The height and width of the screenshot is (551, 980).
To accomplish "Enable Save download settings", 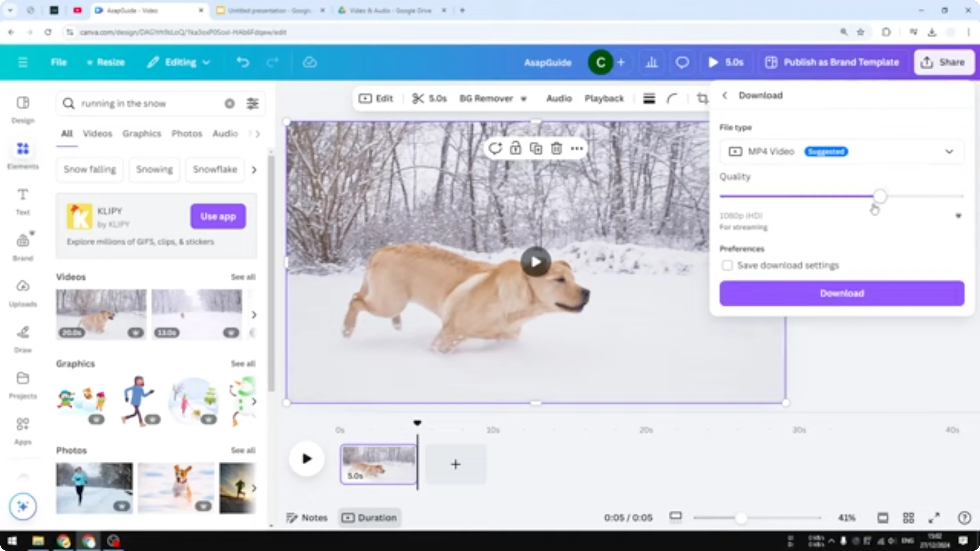I will pos(727,266).
